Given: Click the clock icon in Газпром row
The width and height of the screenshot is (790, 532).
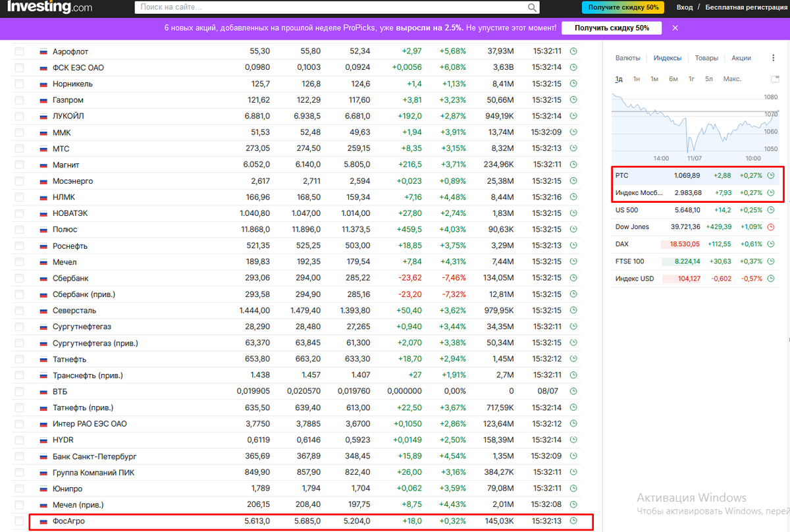Looking at the screenshot, I should pyautogui.click(x=573, y=100).
